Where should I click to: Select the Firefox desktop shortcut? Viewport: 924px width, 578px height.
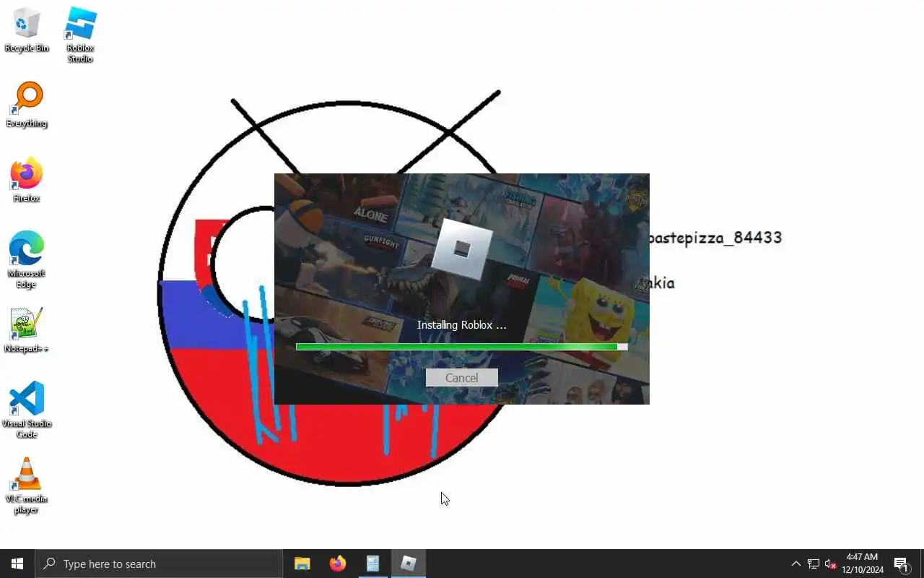pos(27,181)
